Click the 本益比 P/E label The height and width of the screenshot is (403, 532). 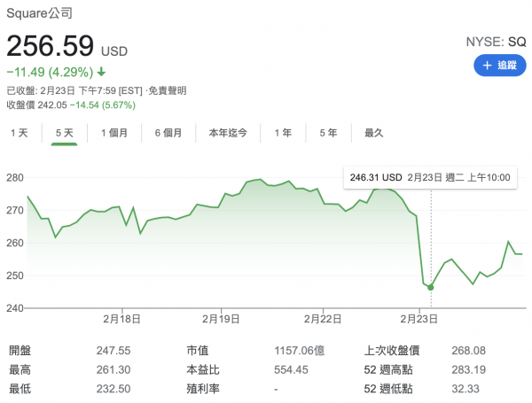pos(203,369)
